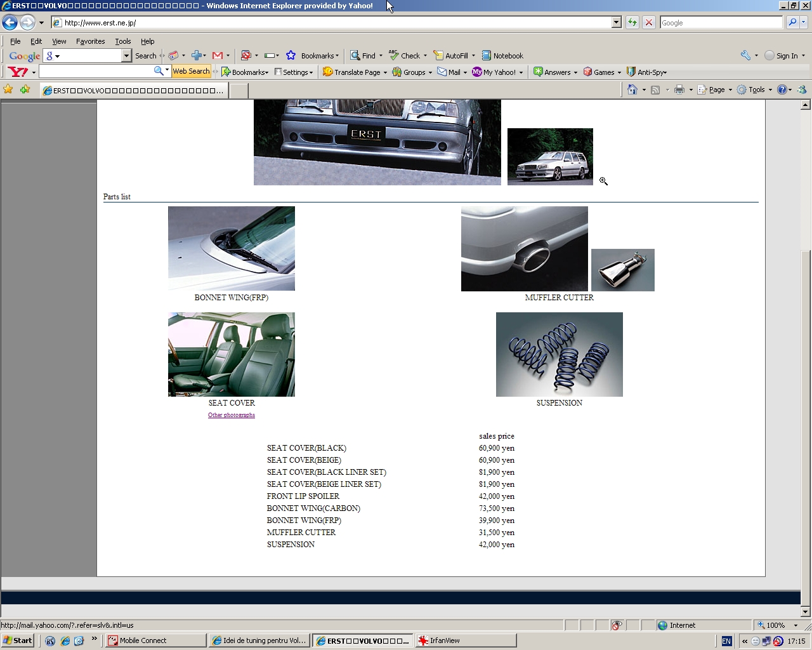The width and height of the screenshot is (812, 650).
Task: Open the Tools menu in the menu bar
Action: (123, 41)
